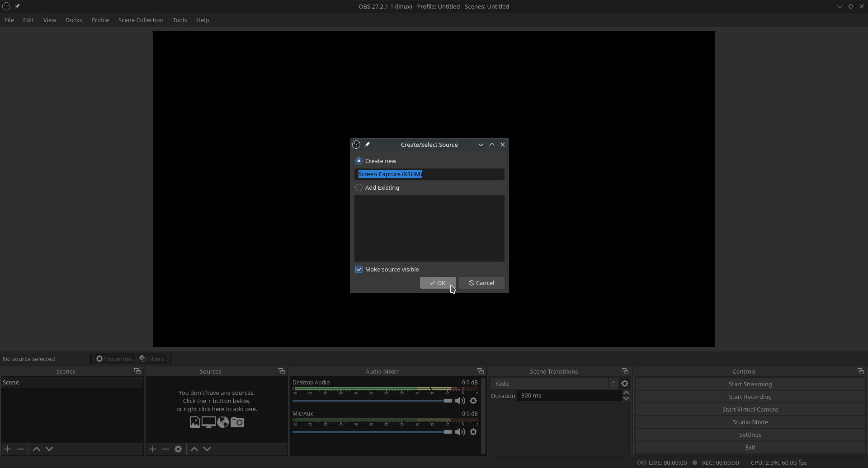This screenshot has height=468, width=868.
Task: Click the Properties button in source toolbar
Action: 114,359
